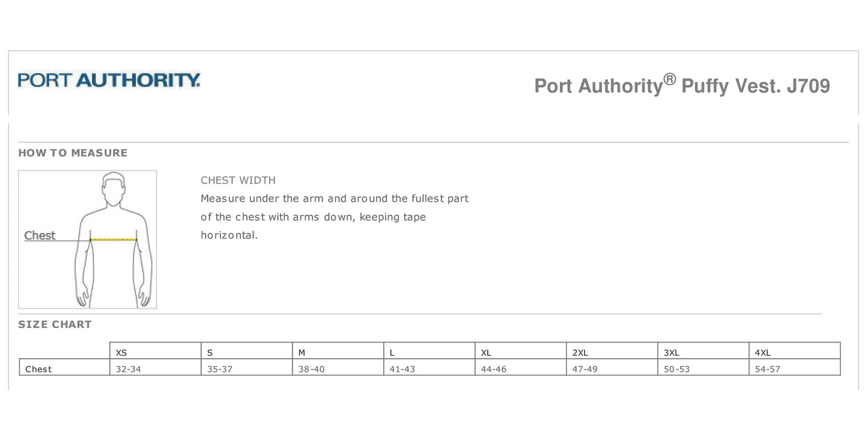This screenshot has height=444, width=868.
Task: Click the SIZE CHART heading
Action: coord(55,324)
